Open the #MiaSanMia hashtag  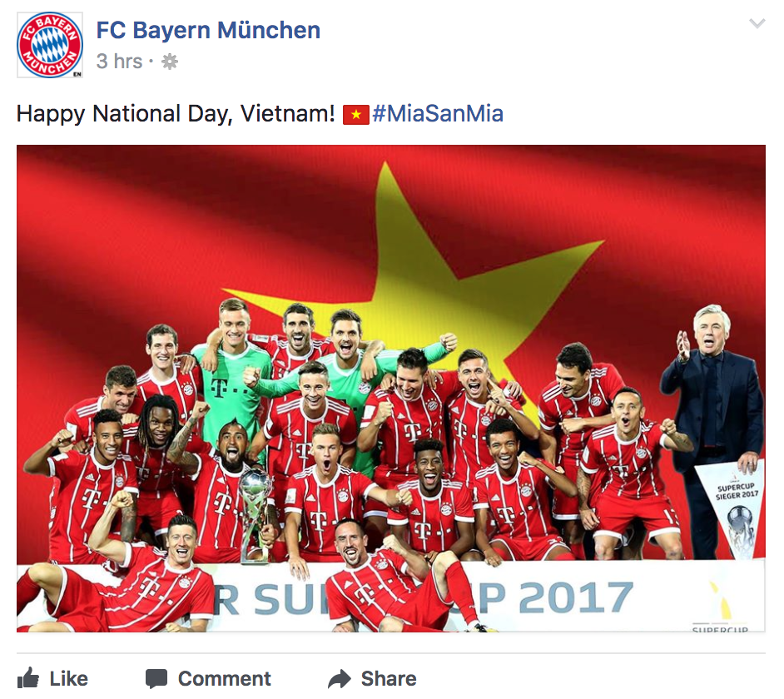click(x=438, y=113)
